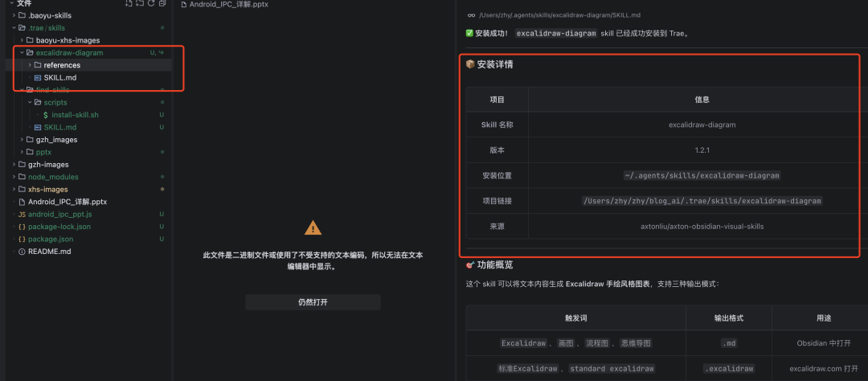Image resolution: width=868 pixels, height=381 pixels.
Task: Click the inline excalidraw-diagram code in the success message
Action: point(556,33)
